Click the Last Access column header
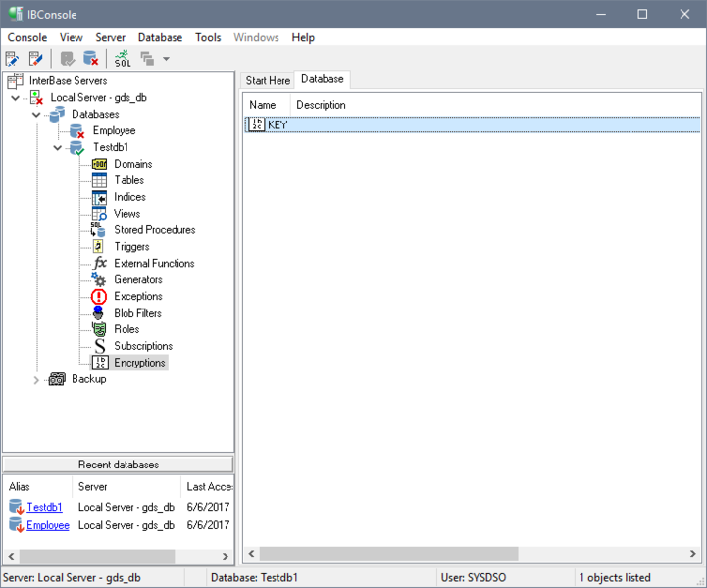 point(208,487)
